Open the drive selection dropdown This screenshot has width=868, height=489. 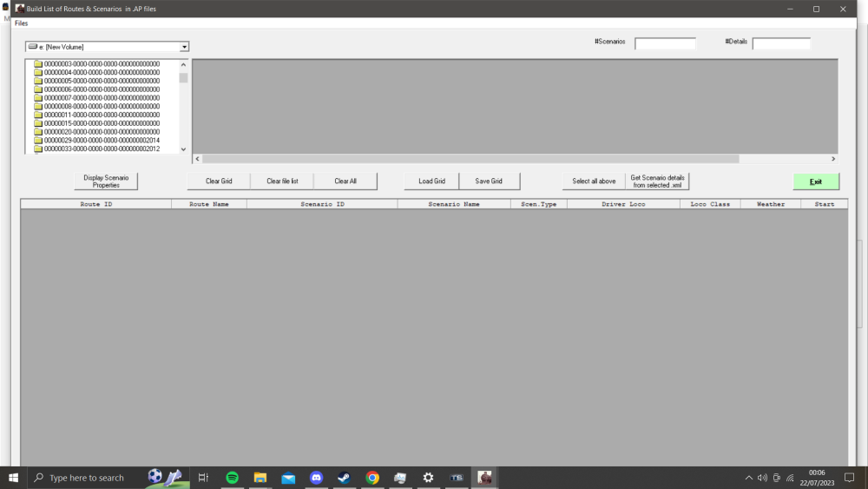point(184,47)
